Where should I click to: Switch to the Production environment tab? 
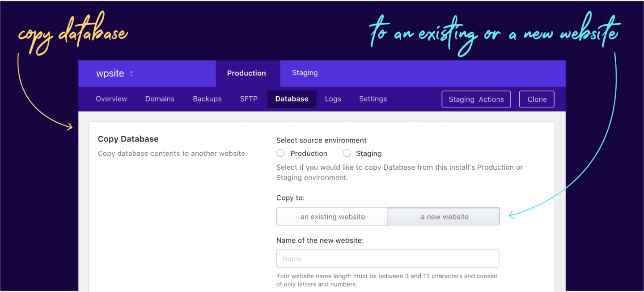246,73
